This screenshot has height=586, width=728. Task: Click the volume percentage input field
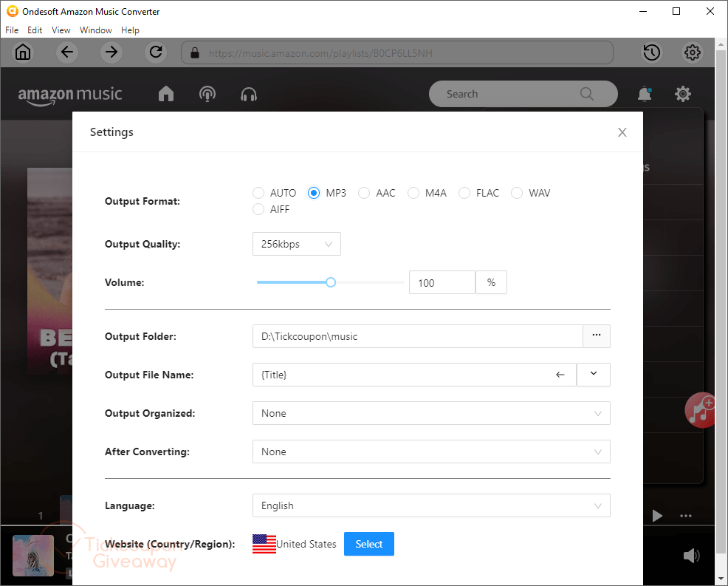pyautogui.click(x=442, y=282)
